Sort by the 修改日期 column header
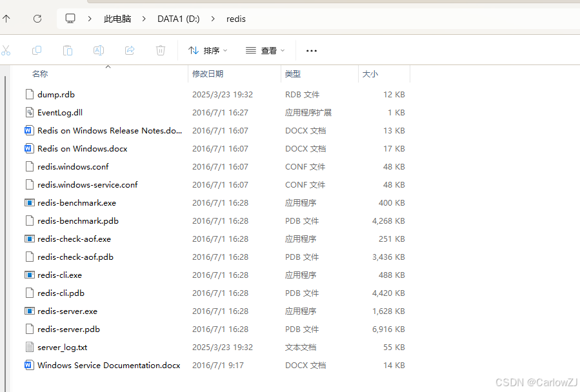 pos(208,74)
